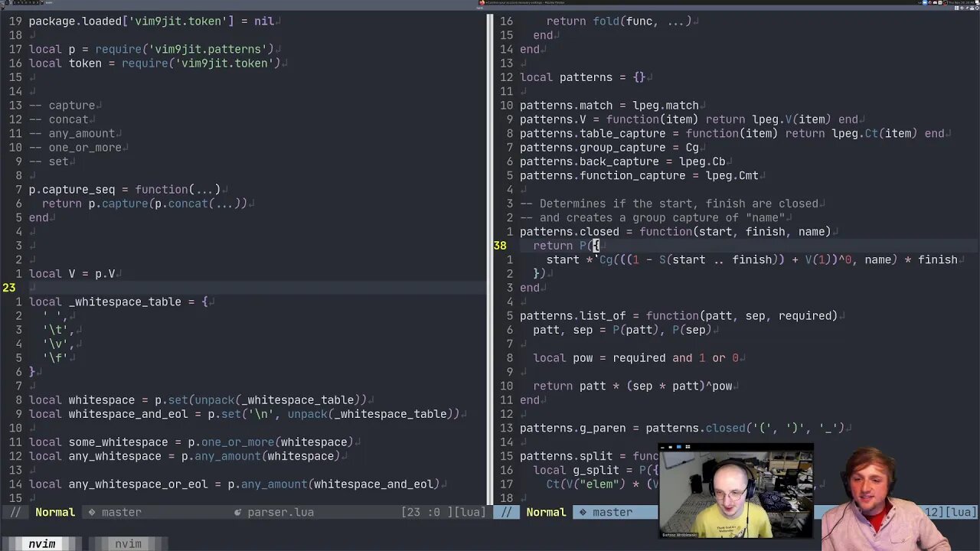Click the parser.lua filename in the statusline
This screenshot has height=551, width=980.
pos(280,512)
